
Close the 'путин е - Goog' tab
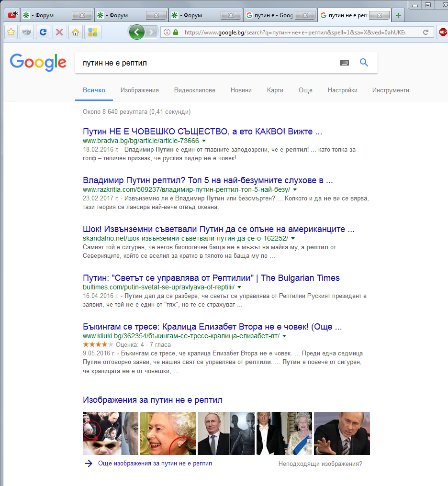coord(305,15)
